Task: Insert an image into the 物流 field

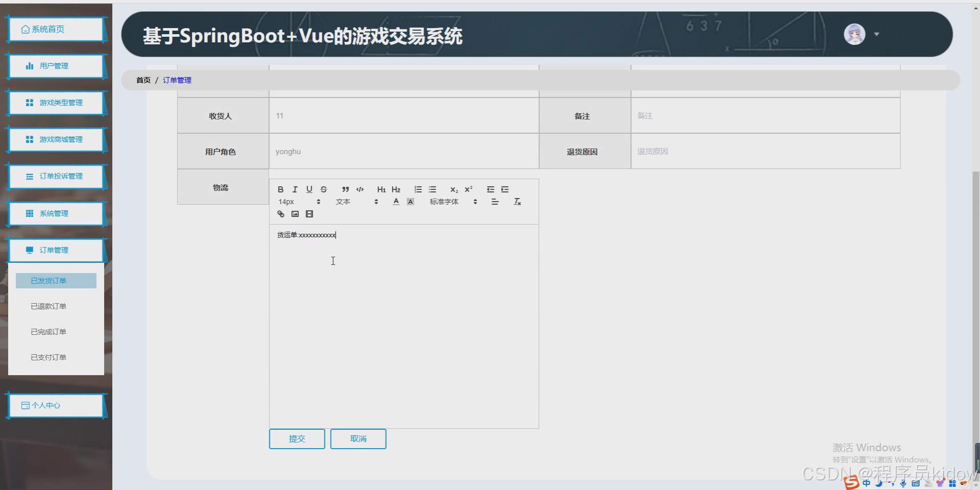Action: pos(295,214)
